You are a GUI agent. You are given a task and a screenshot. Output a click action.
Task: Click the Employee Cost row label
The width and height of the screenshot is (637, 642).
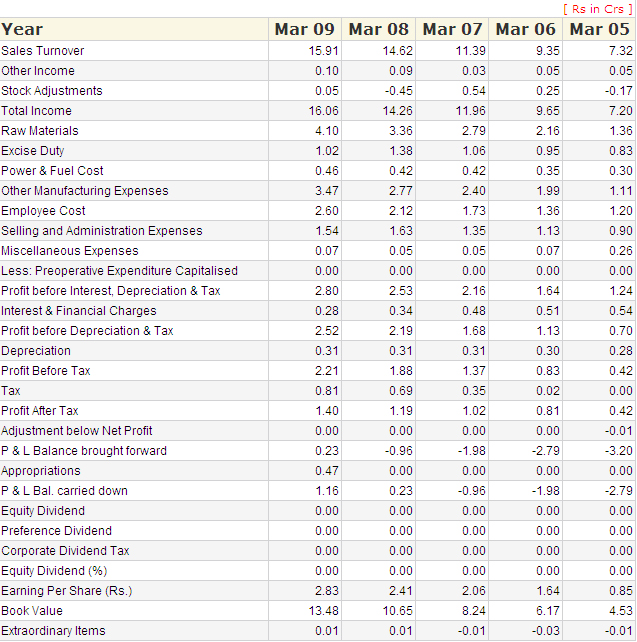(x=43, y=211)
